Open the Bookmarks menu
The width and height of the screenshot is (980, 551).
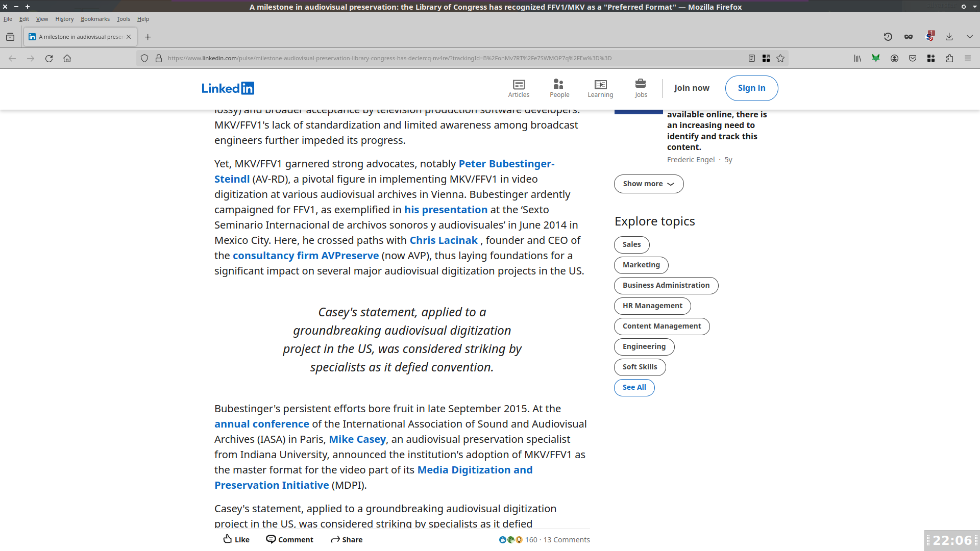click(x=95, y=19)
